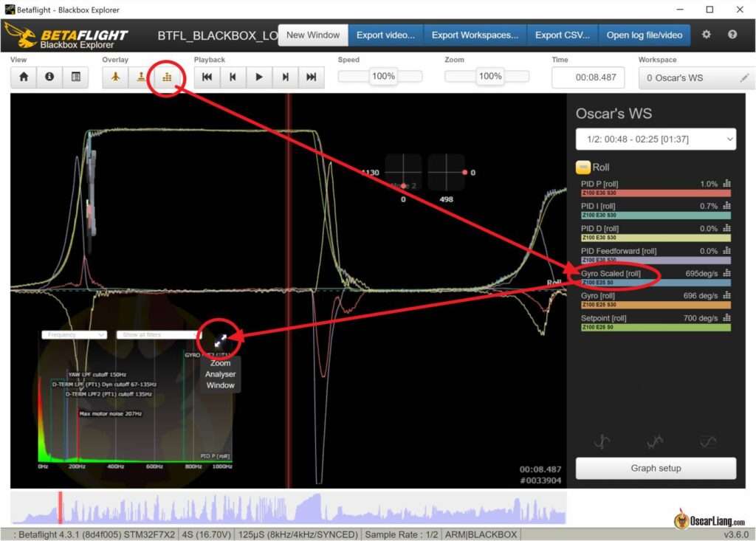Toggle the sticks overlay icon

(141, 77)
